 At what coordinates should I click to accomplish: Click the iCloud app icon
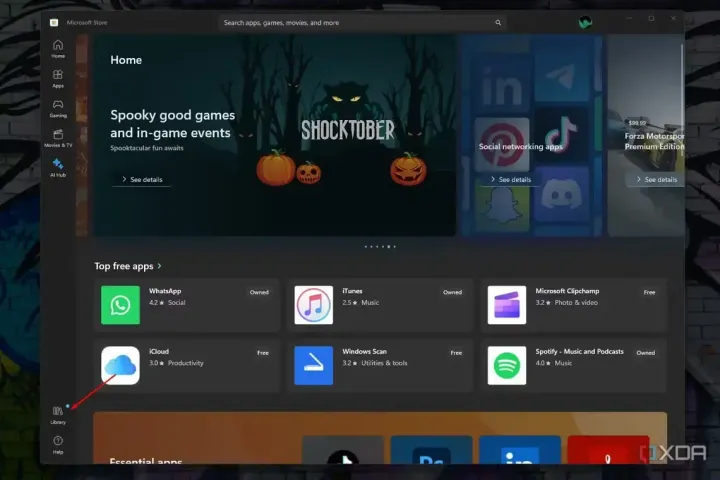coord(120,365)
